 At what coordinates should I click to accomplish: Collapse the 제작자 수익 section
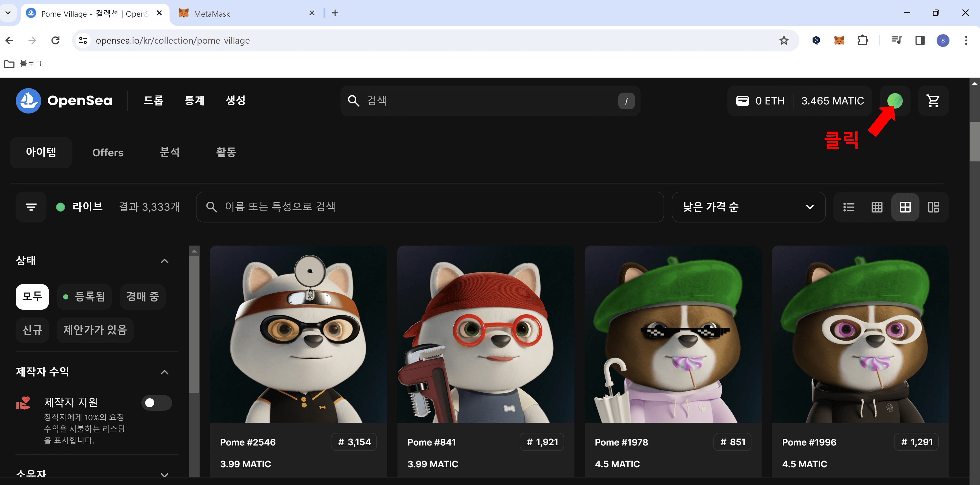tap(164, 372)
